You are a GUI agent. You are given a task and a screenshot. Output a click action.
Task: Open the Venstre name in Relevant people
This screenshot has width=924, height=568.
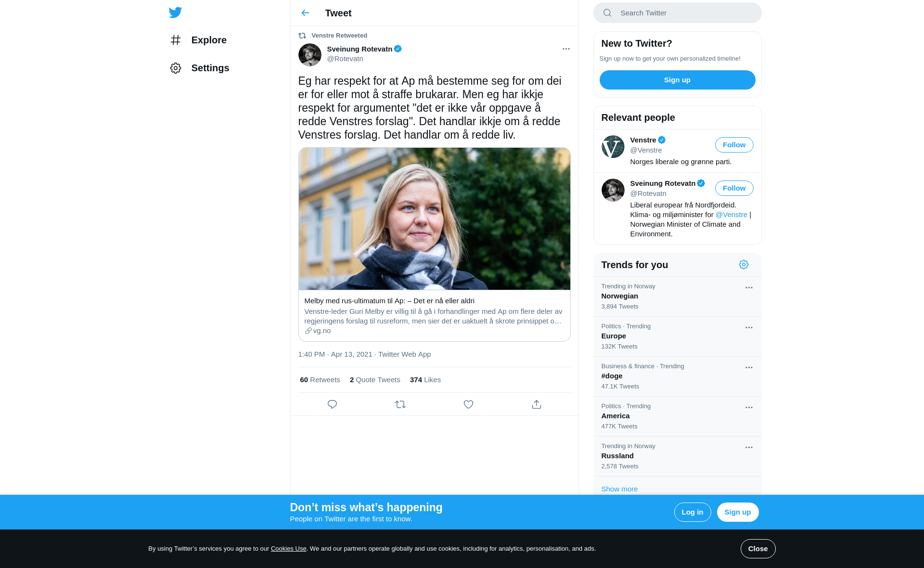(643, 140)
